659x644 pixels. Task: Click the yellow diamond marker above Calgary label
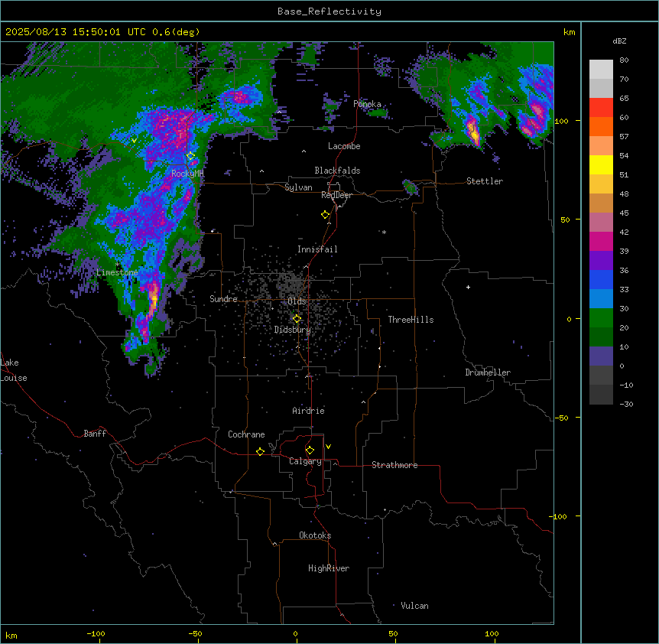click(310, 450)
